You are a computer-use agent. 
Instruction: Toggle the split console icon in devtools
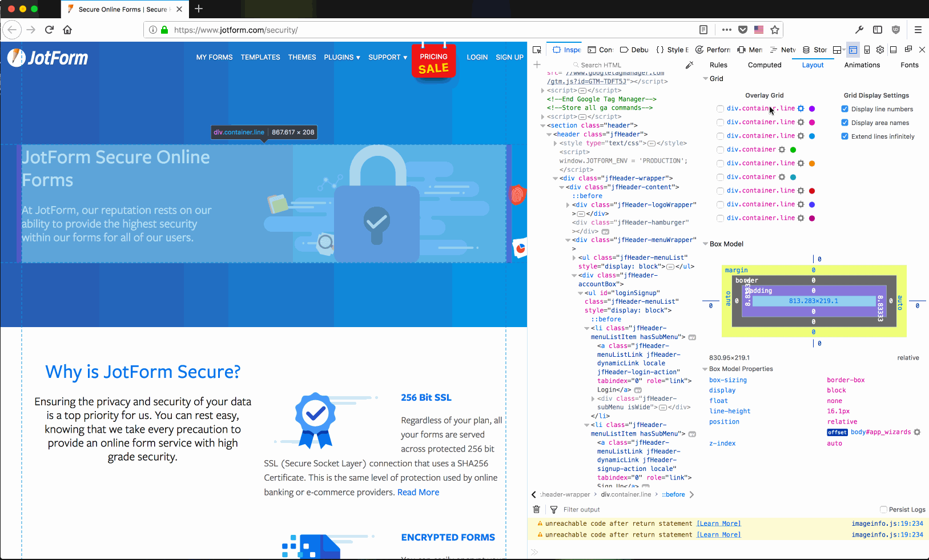pyautogui.click(x=853, y=50)
